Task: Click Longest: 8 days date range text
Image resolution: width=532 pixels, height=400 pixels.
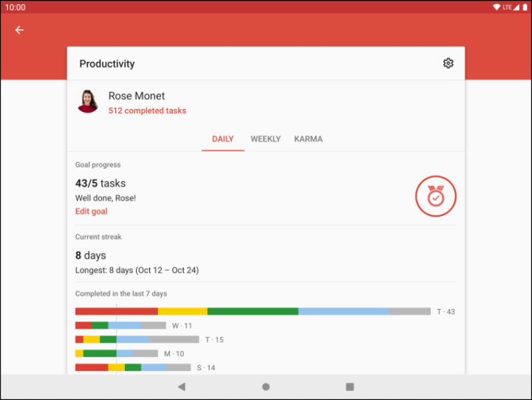Action: coord(137,270)
